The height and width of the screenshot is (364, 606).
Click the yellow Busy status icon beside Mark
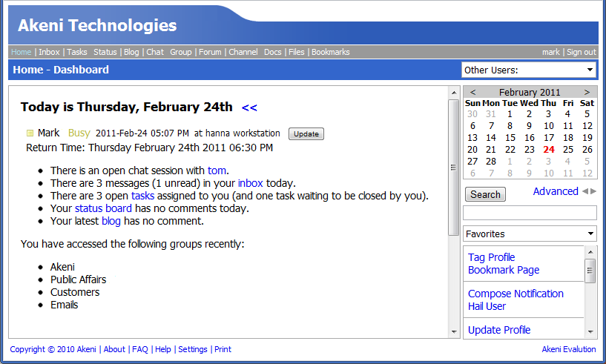[30, 133]
